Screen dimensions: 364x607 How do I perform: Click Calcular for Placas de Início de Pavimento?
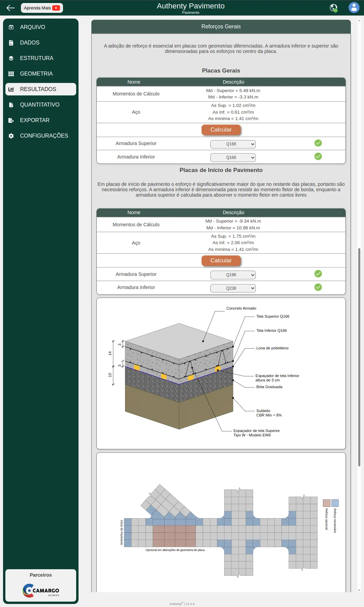point(221,261)
